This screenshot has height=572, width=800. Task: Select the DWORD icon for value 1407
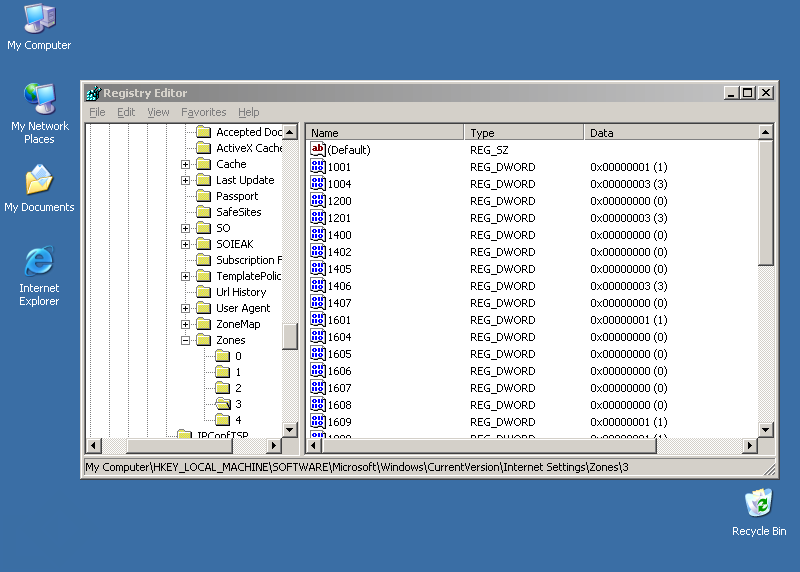pos(317,303)
